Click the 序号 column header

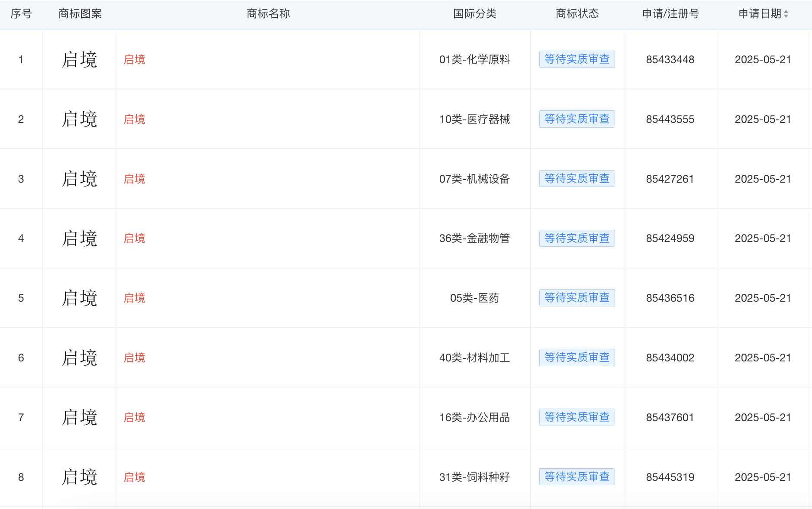coord(21,14)
